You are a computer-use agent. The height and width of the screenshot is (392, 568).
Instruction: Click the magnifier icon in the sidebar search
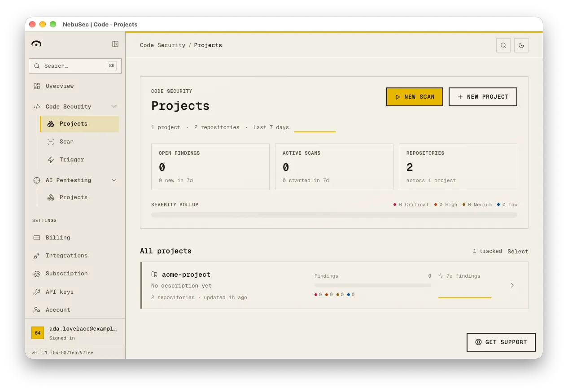37,66
